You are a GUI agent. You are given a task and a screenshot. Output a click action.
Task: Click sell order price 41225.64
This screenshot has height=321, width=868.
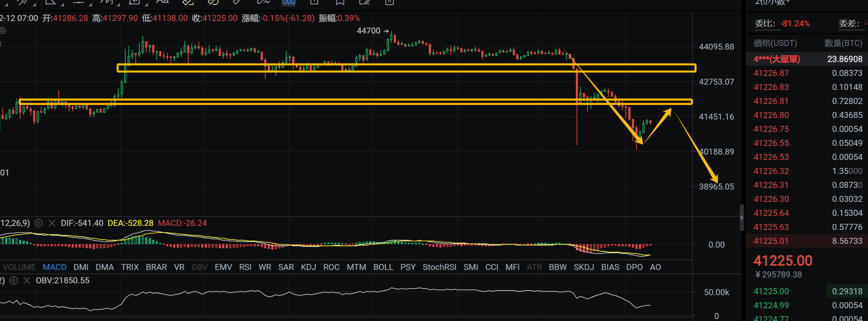[771, 213]
